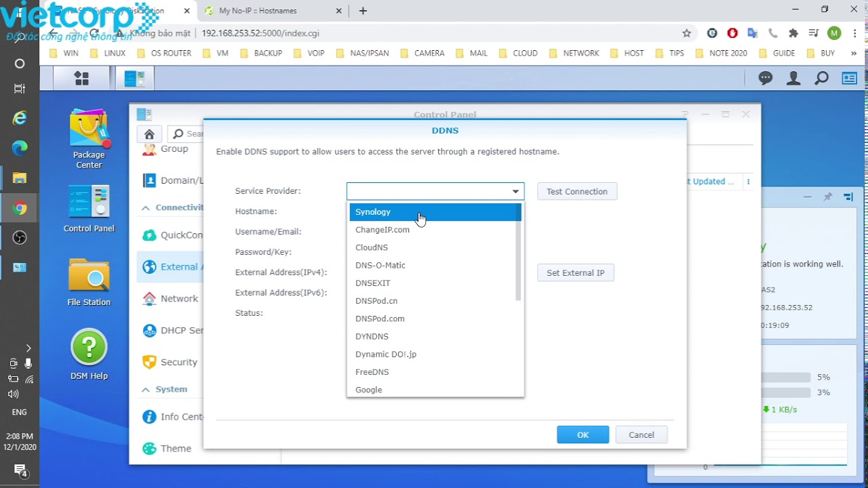
Task: Open Windows notification center icon
Action: pyautogui.click(x=20, y=470)
